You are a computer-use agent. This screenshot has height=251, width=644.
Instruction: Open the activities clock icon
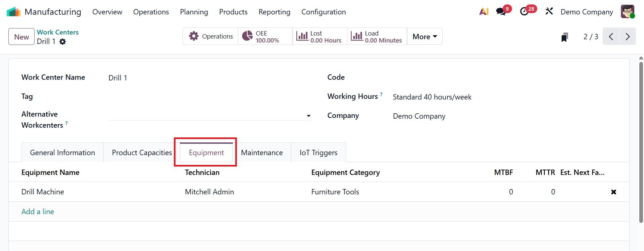(524, 12)
